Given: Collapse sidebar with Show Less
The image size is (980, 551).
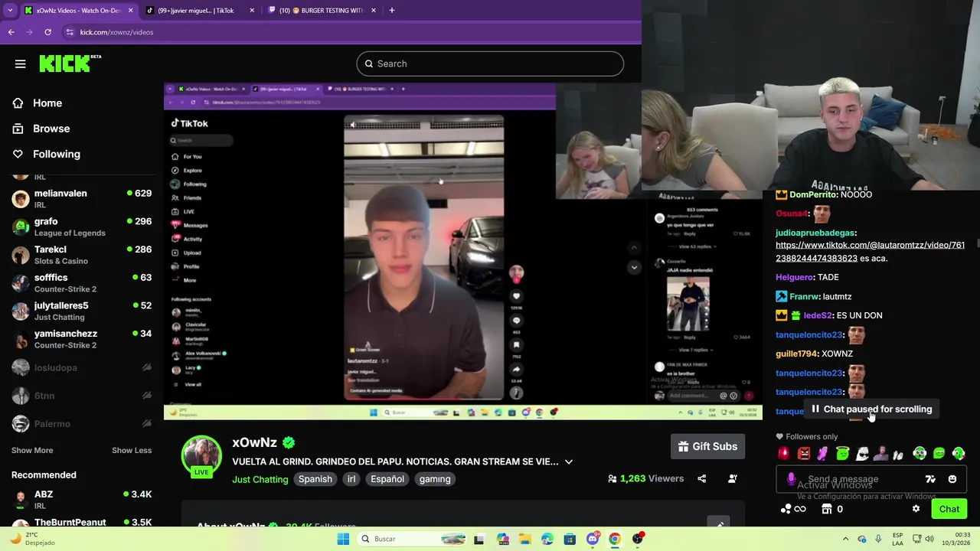Looking at the screenshot, I should click(132, 451).
